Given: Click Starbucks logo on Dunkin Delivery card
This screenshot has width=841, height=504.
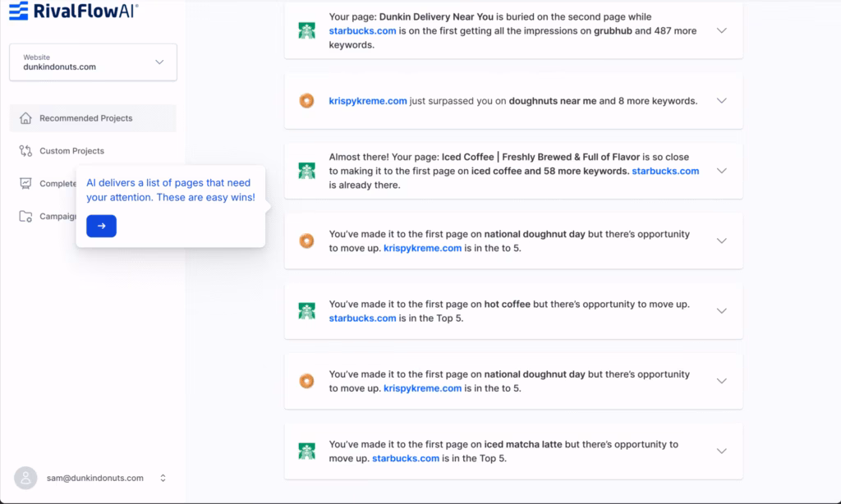Looking at the screenshot, I should [306, 30].
